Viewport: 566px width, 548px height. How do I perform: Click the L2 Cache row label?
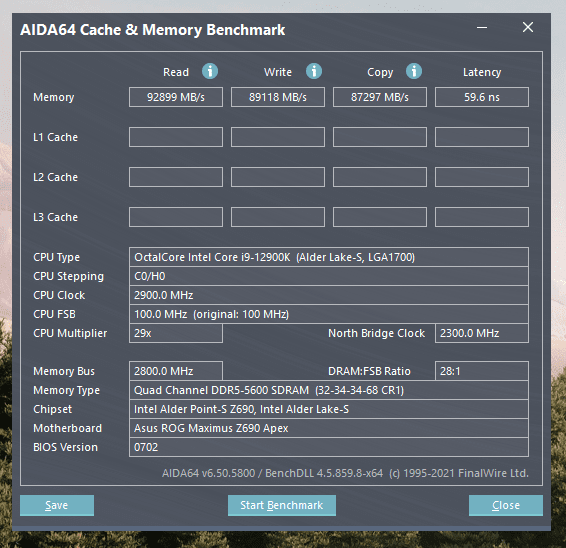click(55, 177)
